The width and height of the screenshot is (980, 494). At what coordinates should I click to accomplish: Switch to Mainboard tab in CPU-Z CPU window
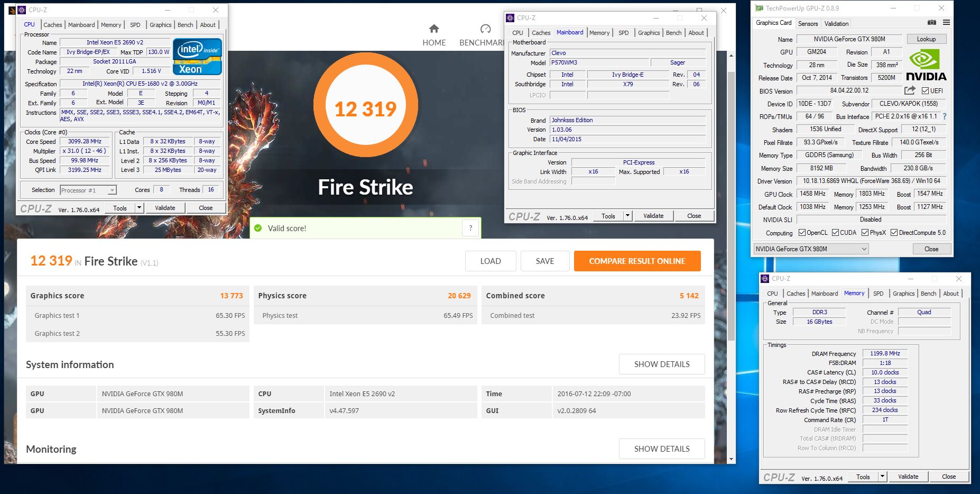[x=81, y=25]
